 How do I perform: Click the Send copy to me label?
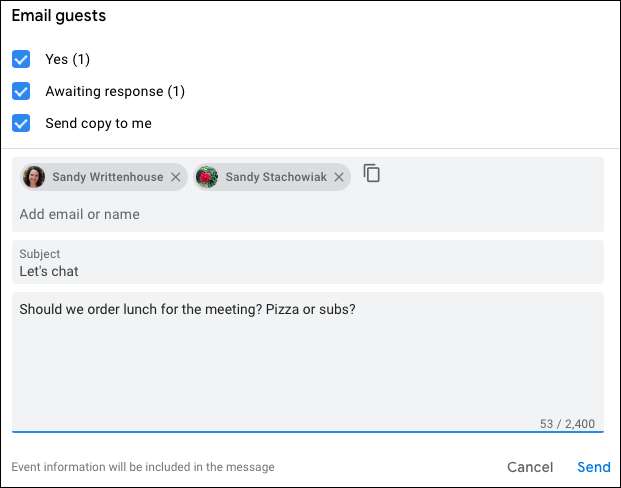pos(98,124)
